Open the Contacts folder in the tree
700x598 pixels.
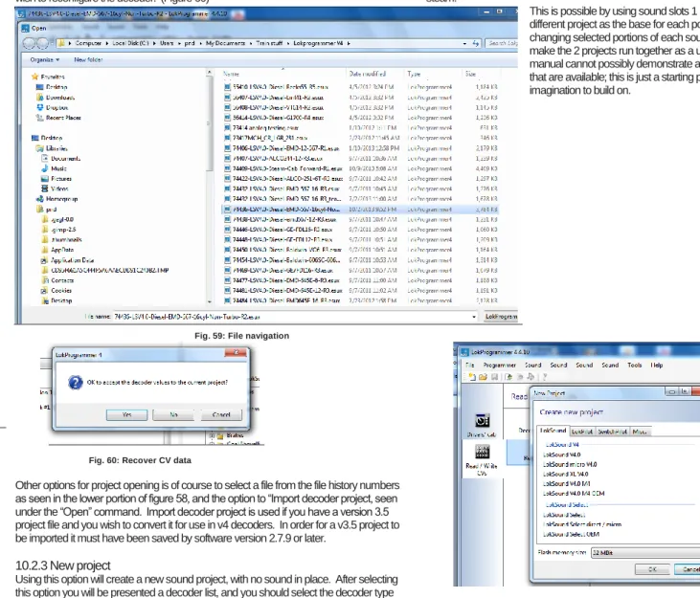pos(58,280)
